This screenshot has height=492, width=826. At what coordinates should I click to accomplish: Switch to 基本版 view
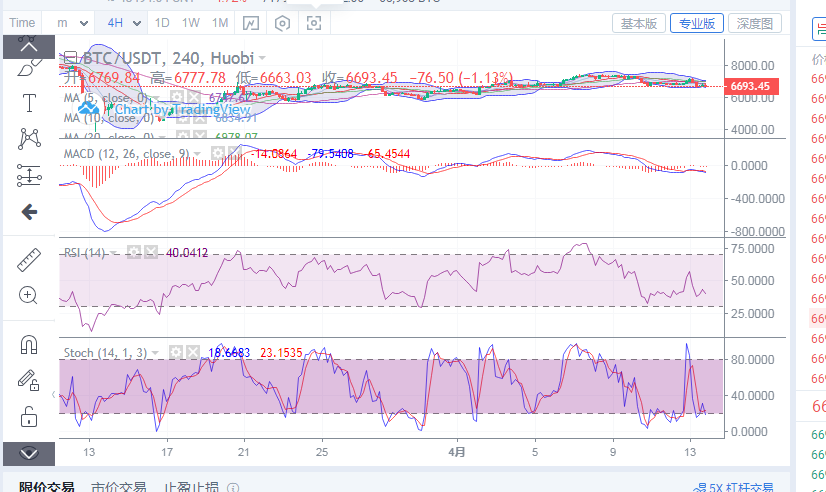(639, 23)
